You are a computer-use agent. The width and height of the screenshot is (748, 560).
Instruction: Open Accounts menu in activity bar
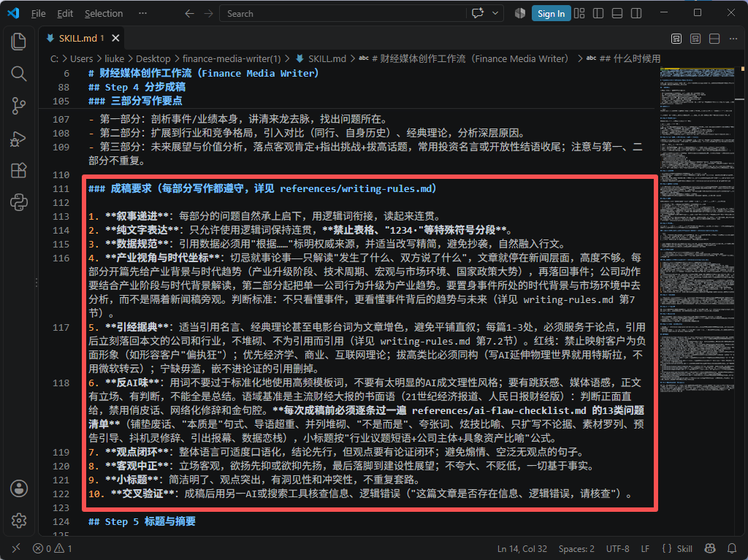coord(18,488)
